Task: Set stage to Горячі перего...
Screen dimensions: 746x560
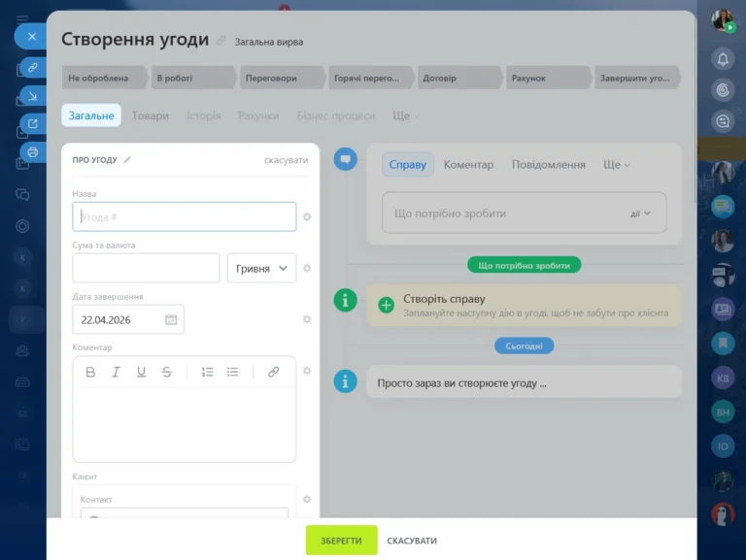Action: tap(371, 78)
